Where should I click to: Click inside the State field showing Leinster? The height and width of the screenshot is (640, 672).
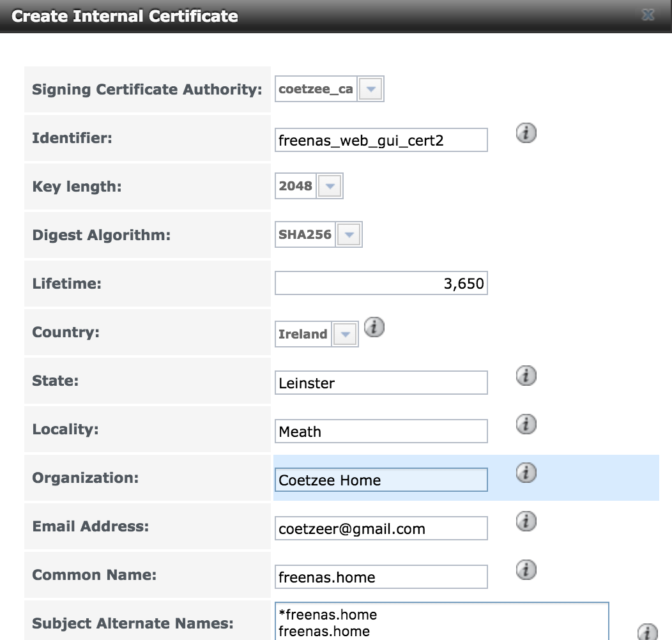point(380,382)
